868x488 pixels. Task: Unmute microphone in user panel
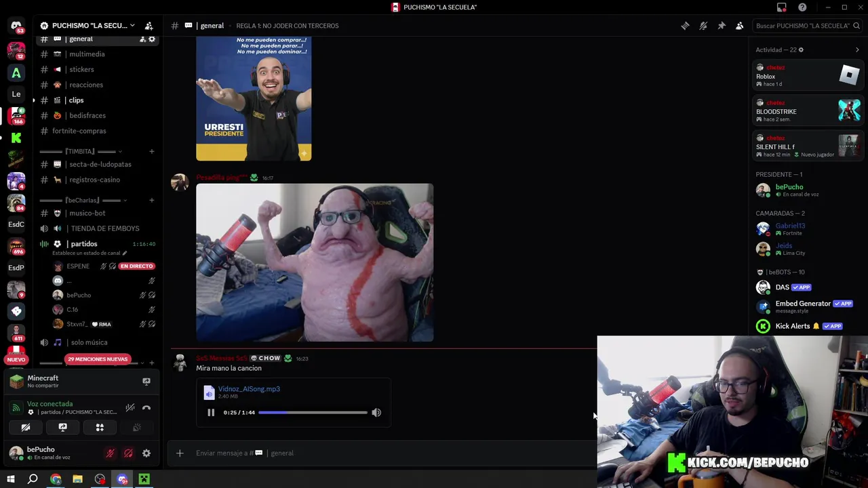click(x=110, y=453)
